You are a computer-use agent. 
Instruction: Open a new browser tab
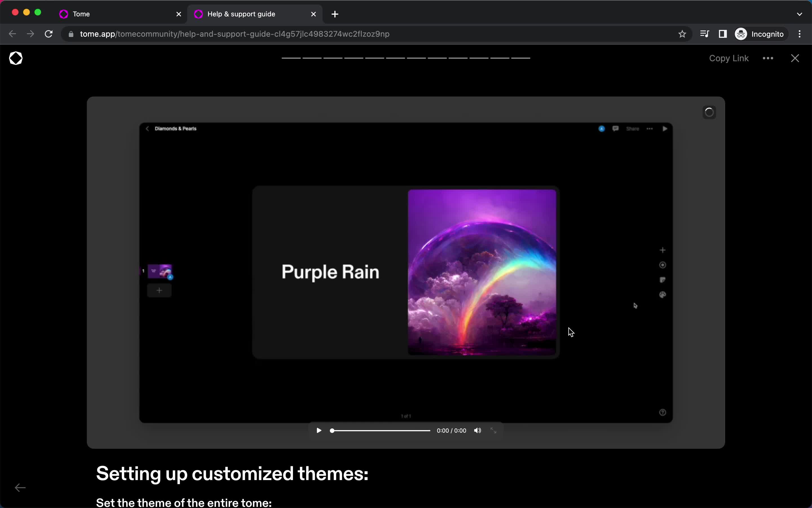tap(335, 14)
